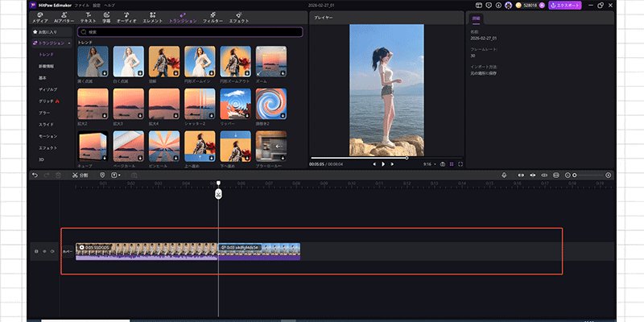Play the preview in the player
Screen dimensions: 644x322
point(383,164)
